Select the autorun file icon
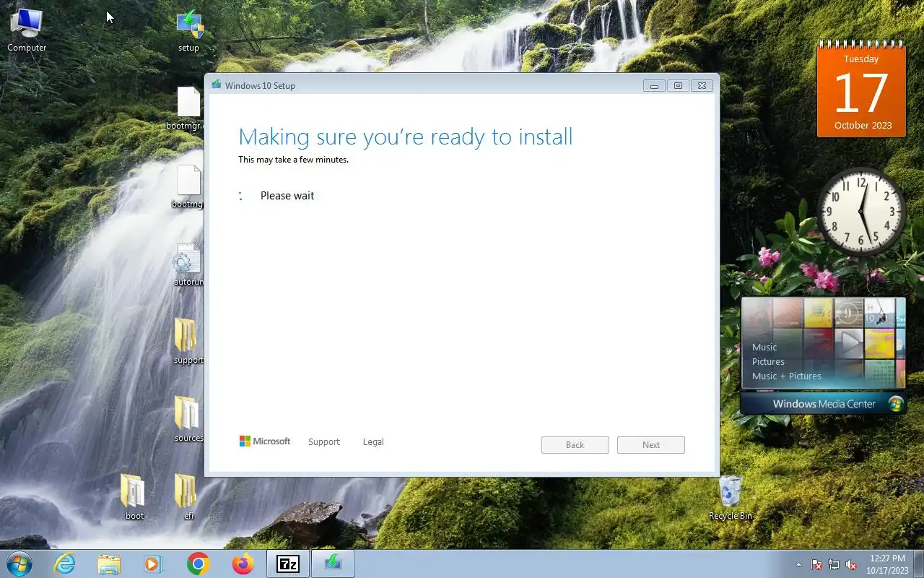This screenshot has width=924, height=578. pyautogui.click(x=188, y=264)
